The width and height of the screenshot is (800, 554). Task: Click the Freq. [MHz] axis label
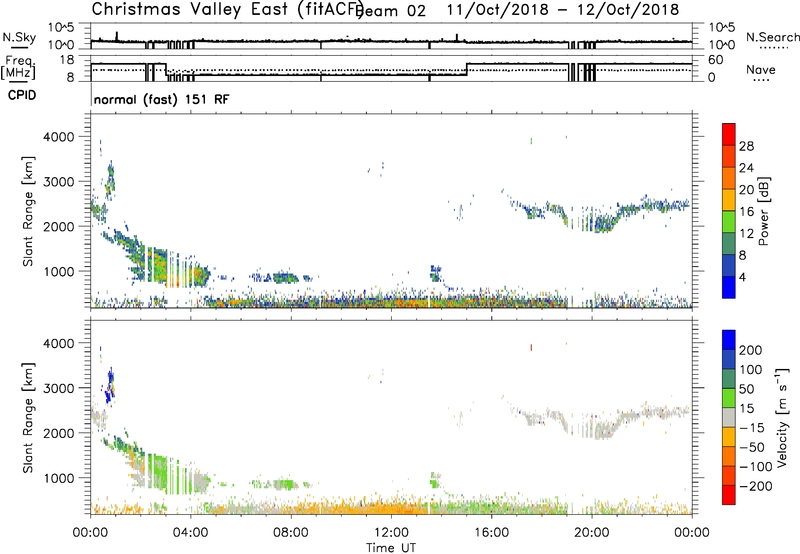[18, 67]
